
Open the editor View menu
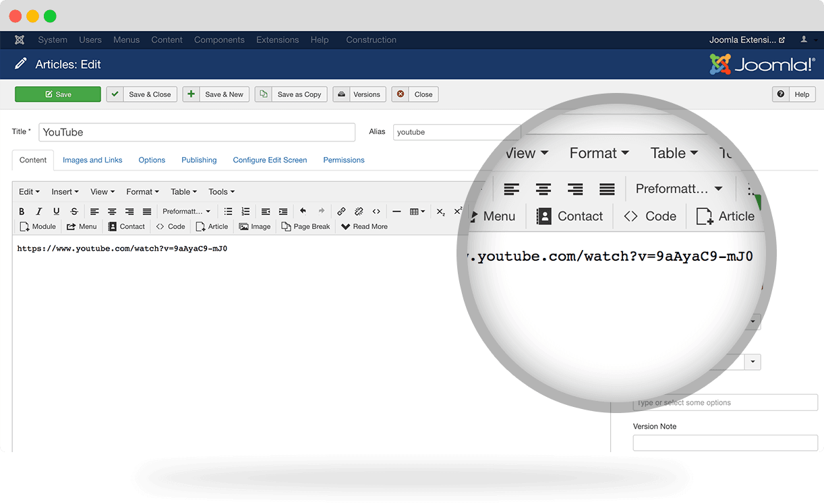(102, 192)
